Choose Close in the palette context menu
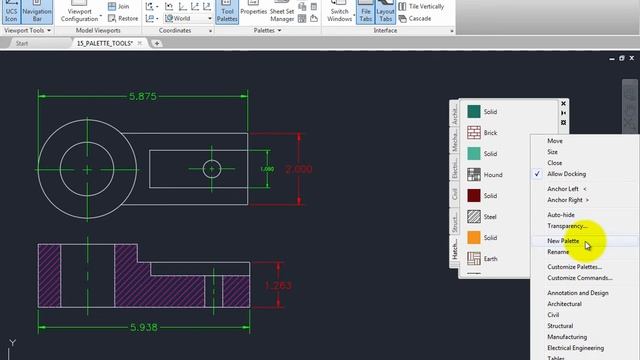Viewport: 640px width, 360px height. [x=555, y=163]
